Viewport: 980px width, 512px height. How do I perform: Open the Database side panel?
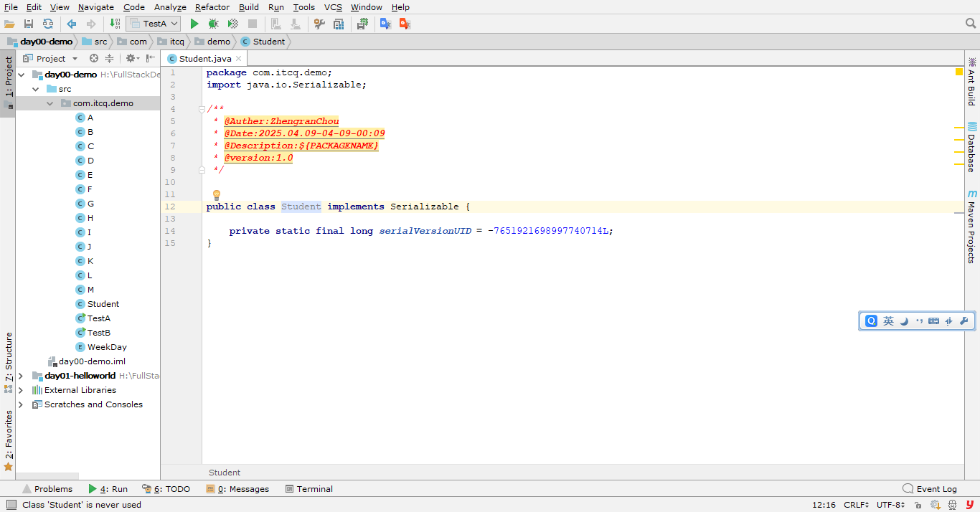pyautogui.click(x=972, y=147)
